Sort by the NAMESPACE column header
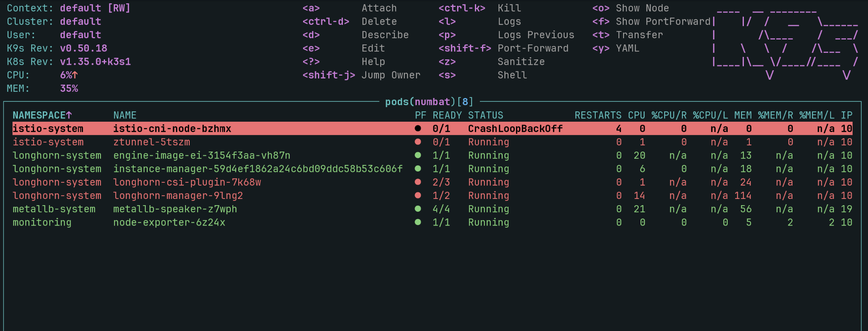This screenshot has height=331, width=868. (42, 115)
